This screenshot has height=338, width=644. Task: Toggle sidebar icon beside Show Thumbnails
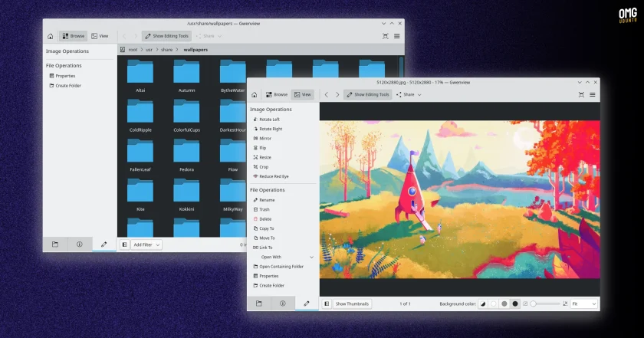click(x=327, y=304)
